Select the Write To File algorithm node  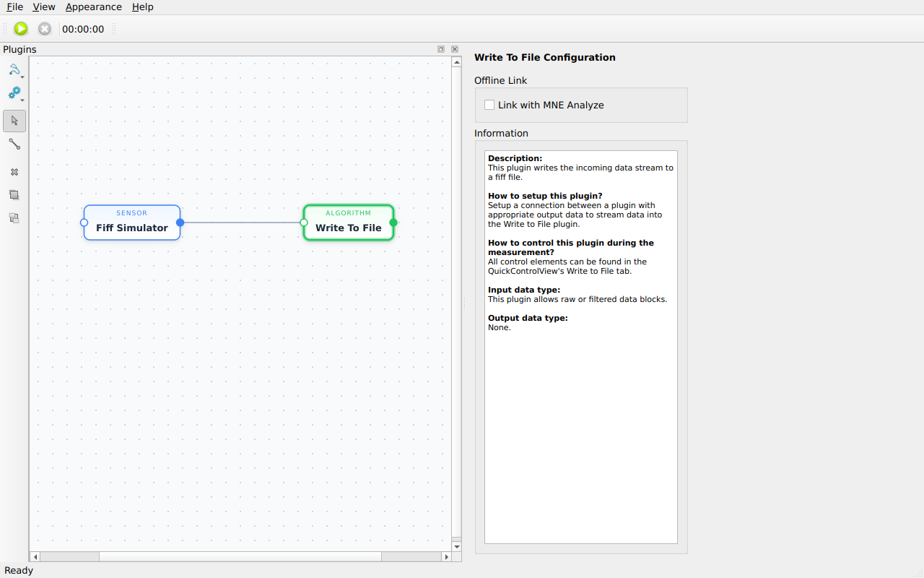(349, 223)
